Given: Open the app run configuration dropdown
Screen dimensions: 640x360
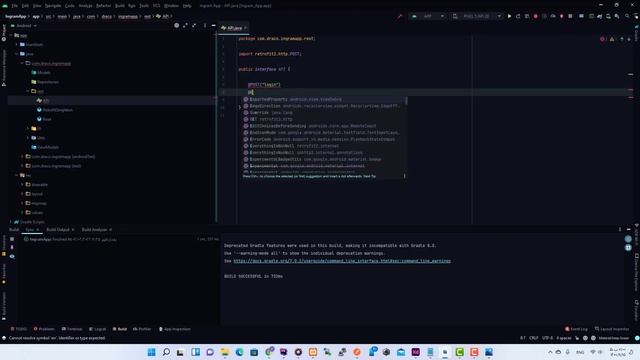Looking at the screenshot, I should (428, 16).
